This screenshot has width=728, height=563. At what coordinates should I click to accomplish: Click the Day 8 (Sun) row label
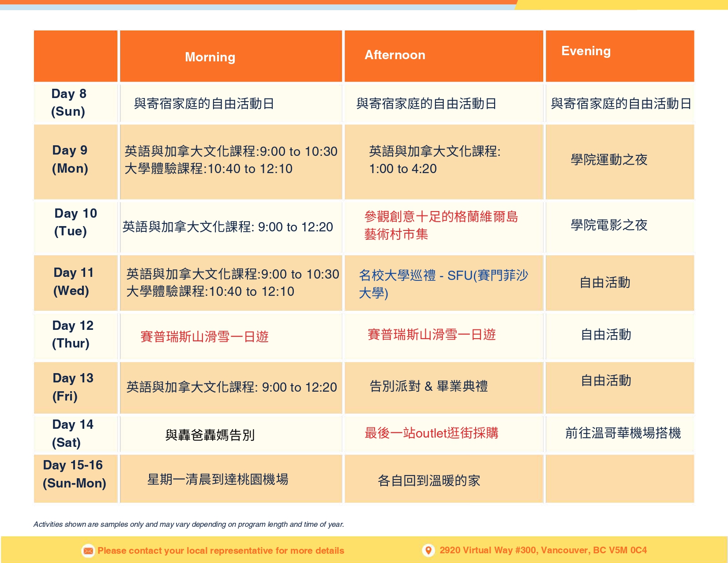[x=69, y=102]
